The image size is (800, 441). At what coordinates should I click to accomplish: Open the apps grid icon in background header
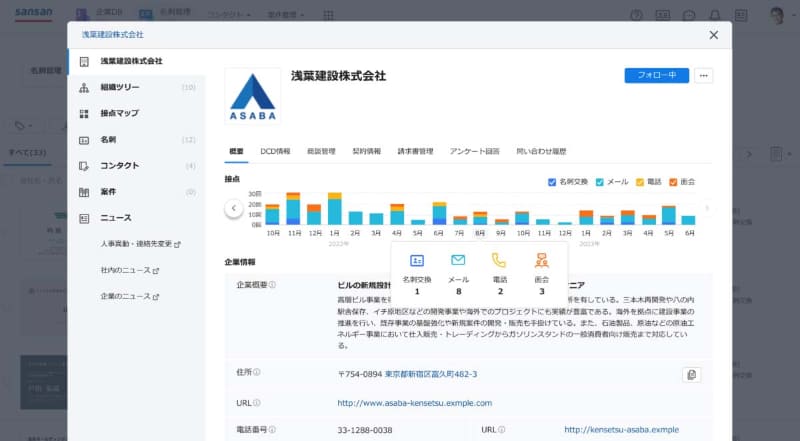pyautogui.click(x=329, y=15)
